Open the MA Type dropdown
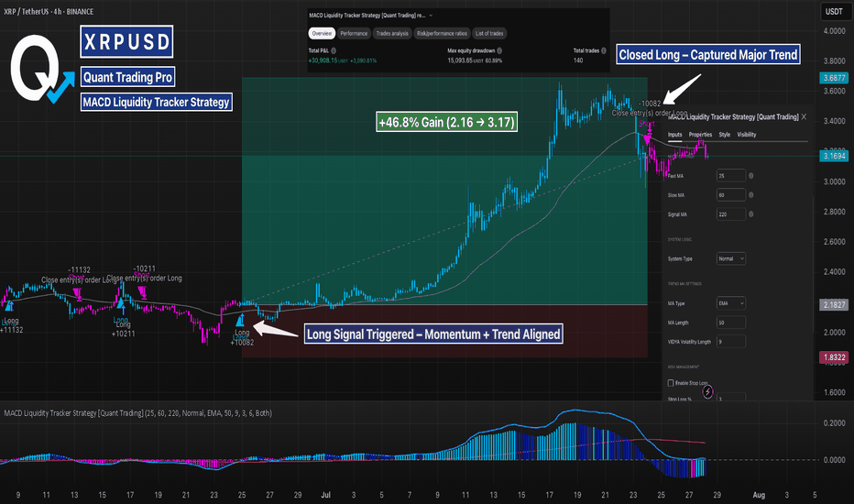This screenshot has width=854, height=504. coord(731,303)
